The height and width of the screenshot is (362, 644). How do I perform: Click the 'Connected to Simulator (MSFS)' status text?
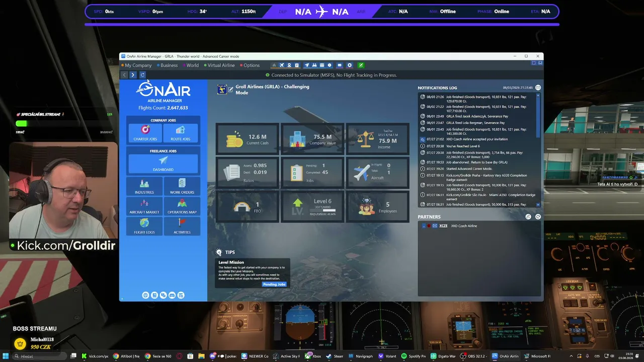click(x=334, y=75)
